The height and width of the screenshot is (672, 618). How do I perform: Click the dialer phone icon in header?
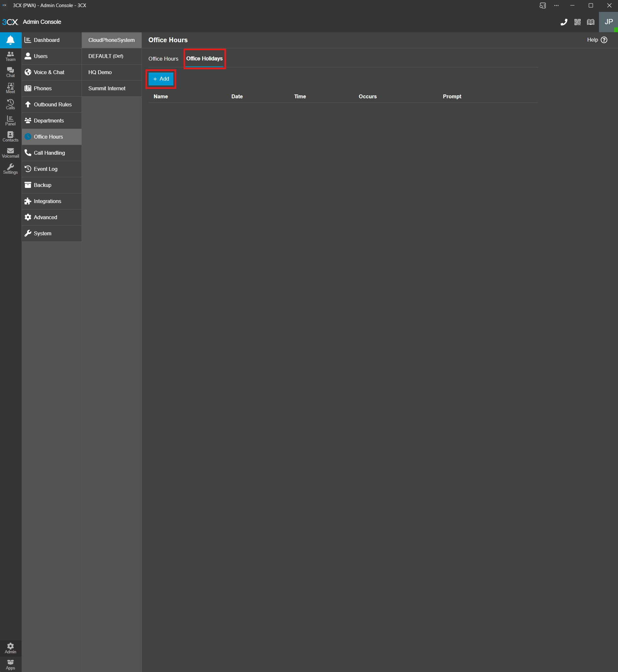564,22
